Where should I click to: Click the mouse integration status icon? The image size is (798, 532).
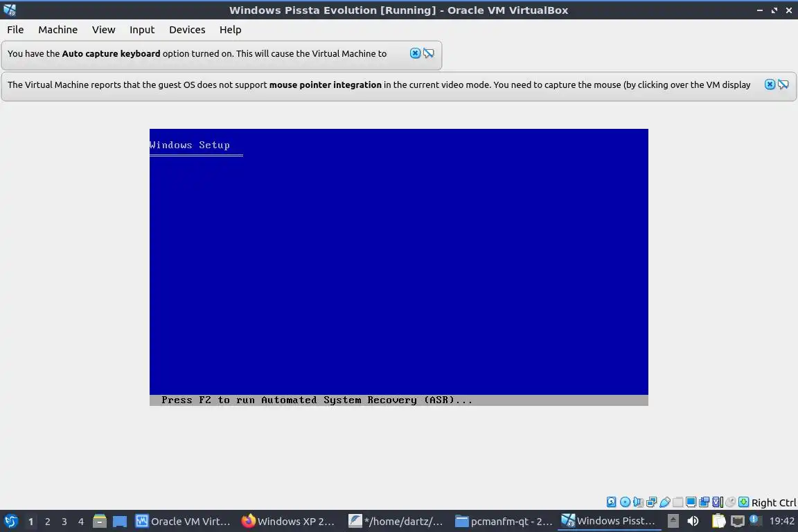pos(731,502)
